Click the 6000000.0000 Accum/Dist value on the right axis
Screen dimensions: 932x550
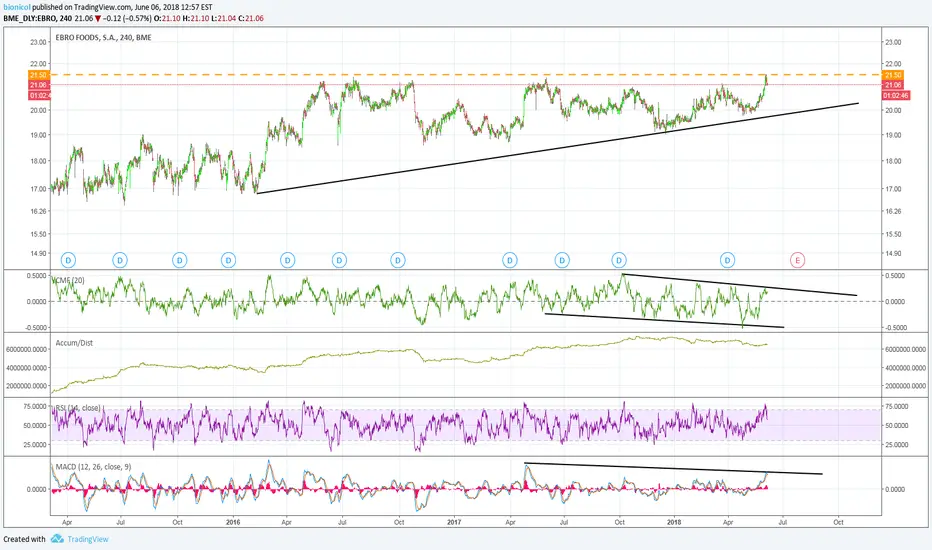click(x=905, y=350)
